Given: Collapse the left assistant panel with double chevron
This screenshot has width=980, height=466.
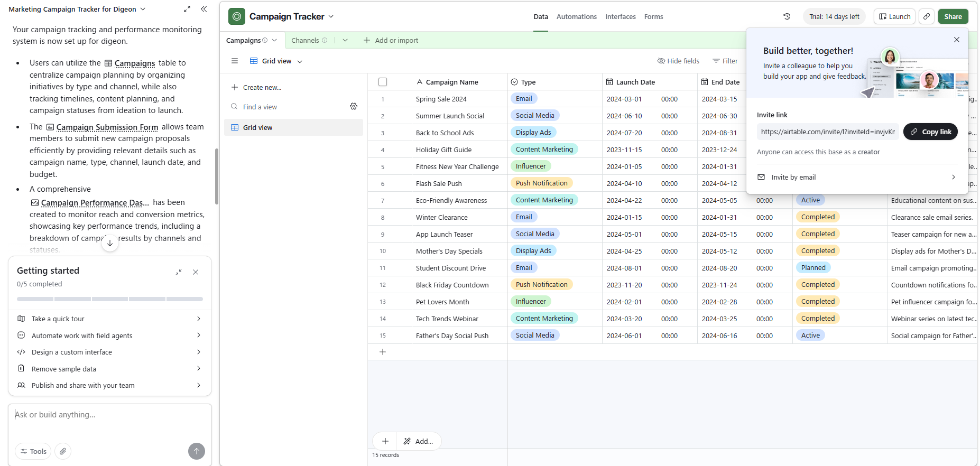Looking at the screenshot, I should [204, 9].
